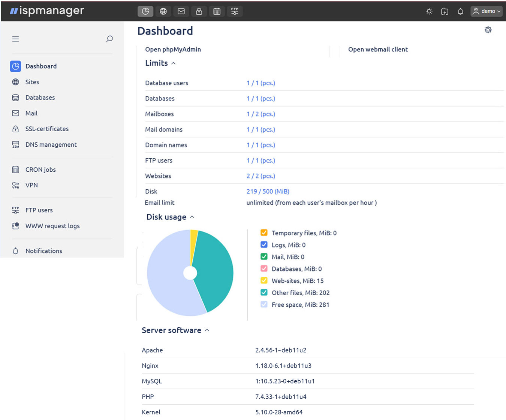
Task: Select PHP version 7.4.33-1+deb11u4 text
Action: pos(281,397)
